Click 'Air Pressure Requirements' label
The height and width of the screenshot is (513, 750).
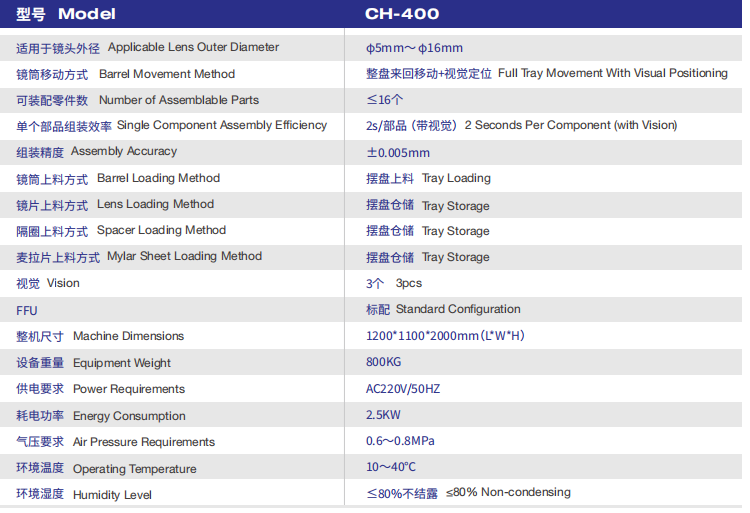[x=144, y=442]
